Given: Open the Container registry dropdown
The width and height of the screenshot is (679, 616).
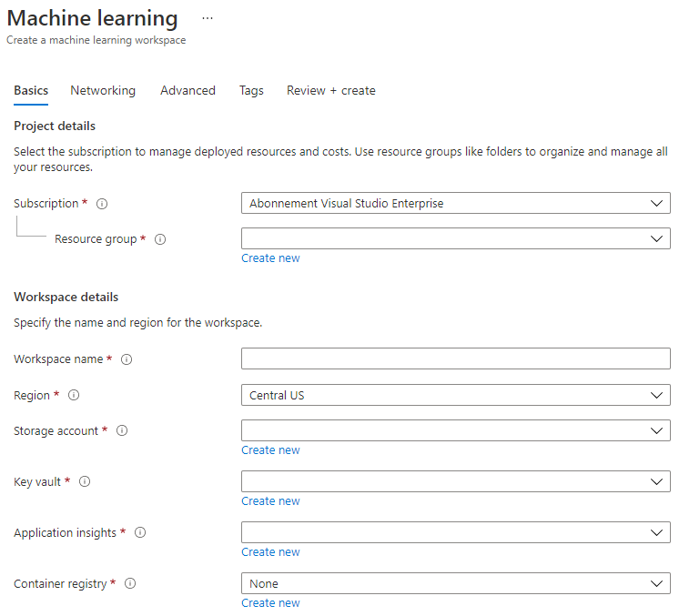Looking at the screenshot, I should [455, 584].
